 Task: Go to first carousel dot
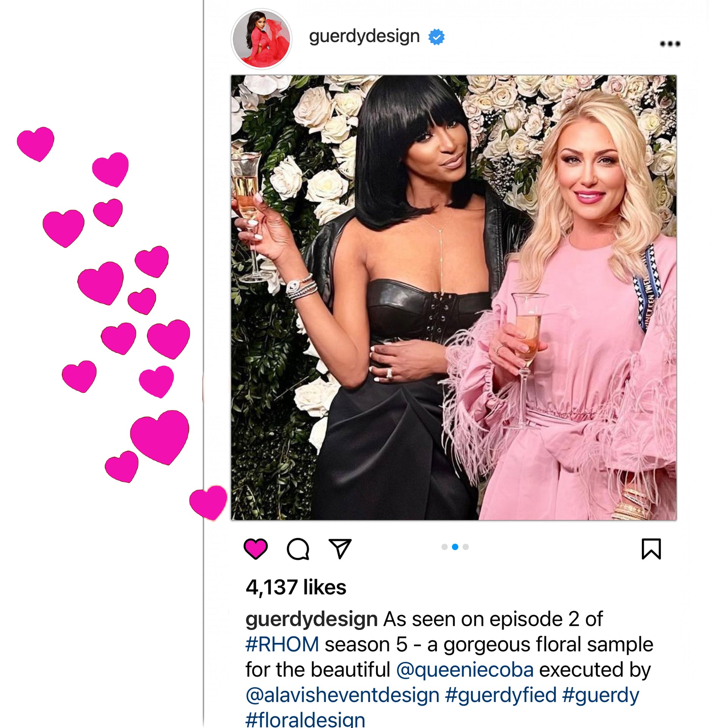pyautogui.click(x=444, y=547)
